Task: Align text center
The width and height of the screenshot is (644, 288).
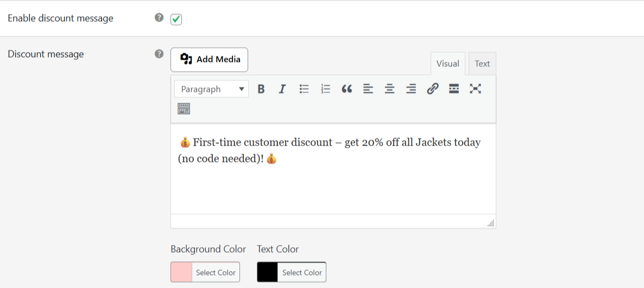Action: pyautogui.click(x=389, y=89)
